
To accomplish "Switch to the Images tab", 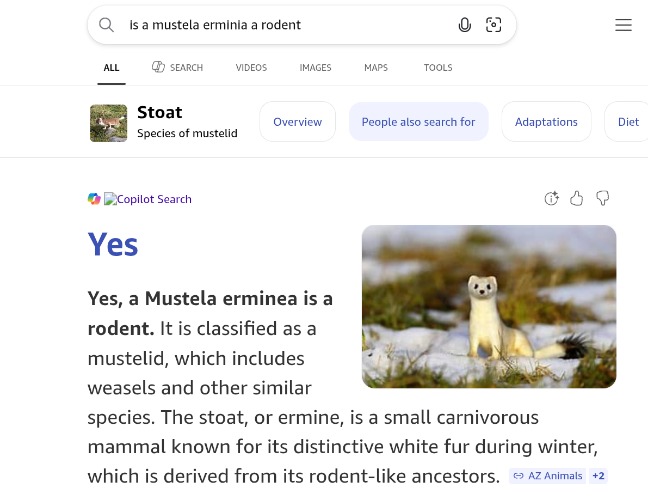I will coord(315,68).
